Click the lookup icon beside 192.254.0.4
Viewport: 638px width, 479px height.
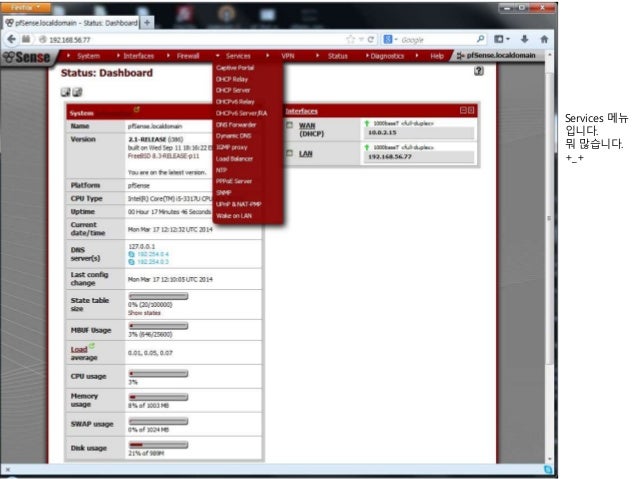pos(131,254)
